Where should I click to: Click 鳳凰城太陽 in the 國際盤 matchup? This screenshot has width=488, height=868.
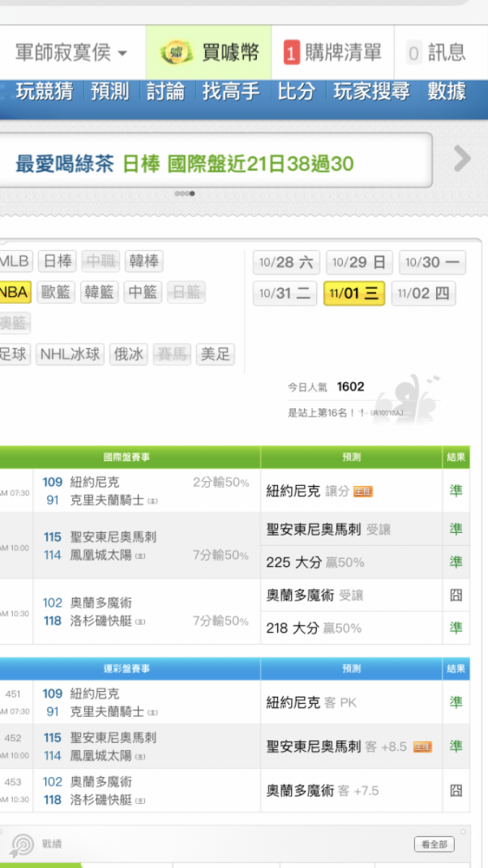[101, 555]
